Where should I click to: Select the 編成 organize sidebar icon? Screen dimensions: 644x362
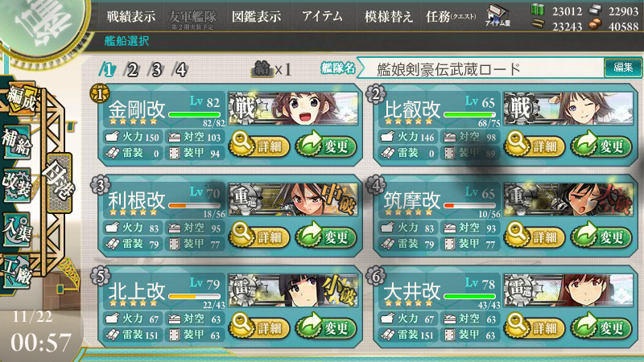pyautogui.click(x=21, y=97)
